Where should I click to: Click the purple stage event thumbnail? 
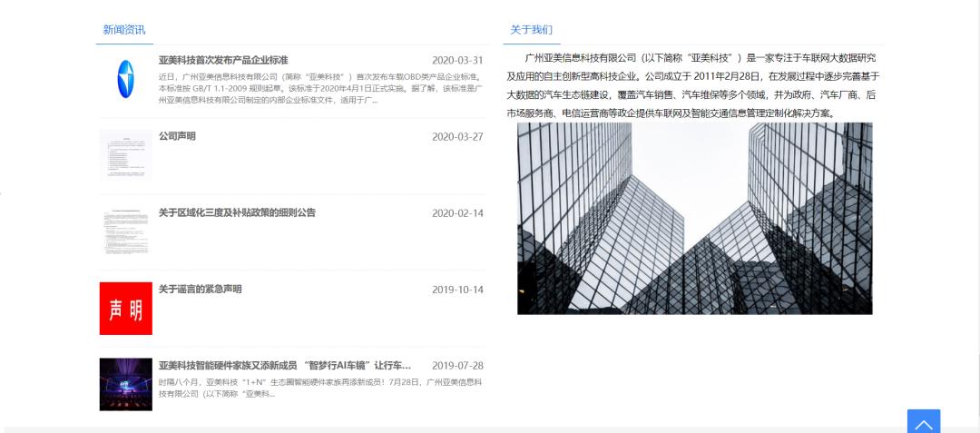point(125,384)
